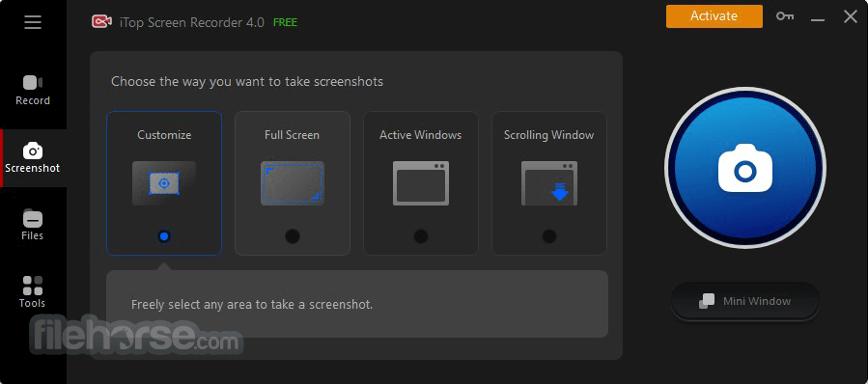This screenshot has height=384, width=868.
Task: Click the iTop Screen Recorder logo icon
Action: point(101,21)
